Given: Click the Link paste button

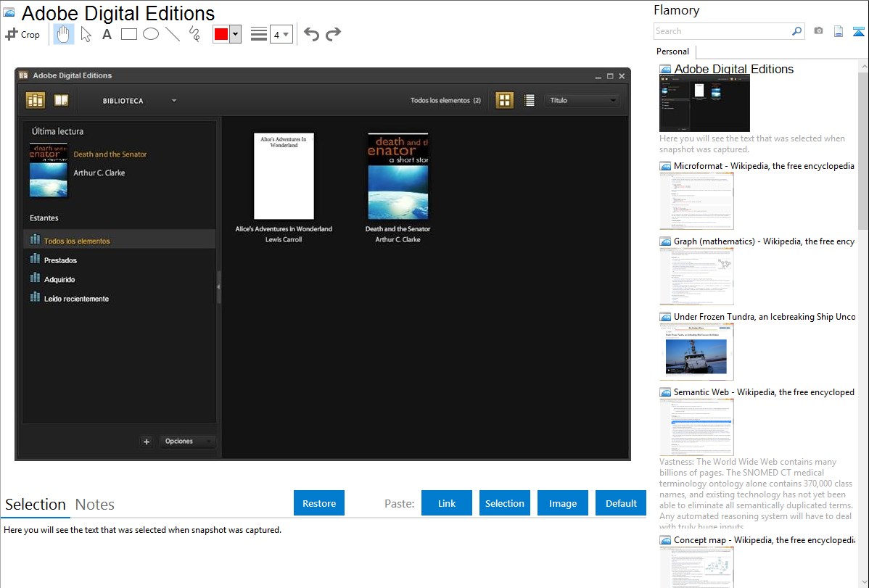Looking at the screenshot, I should (447, 503).
